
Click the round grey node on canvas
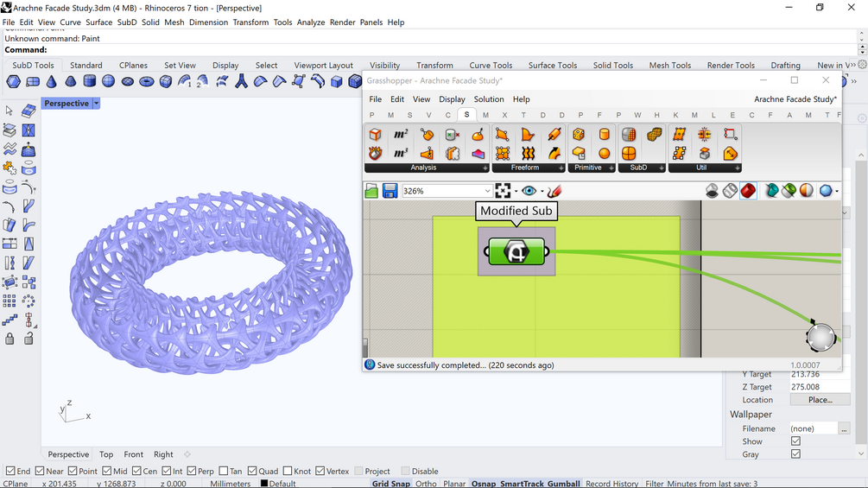coord(820,337)
